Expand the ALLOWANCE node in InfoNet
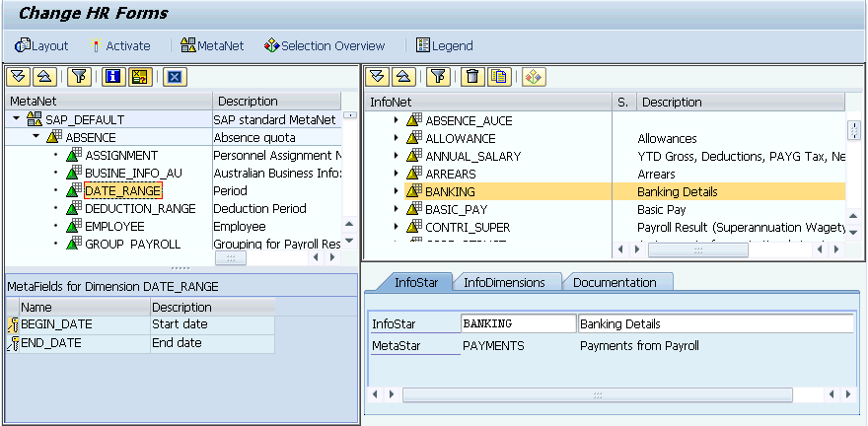This screenshot has width=868, height=426. click(397, 139)
